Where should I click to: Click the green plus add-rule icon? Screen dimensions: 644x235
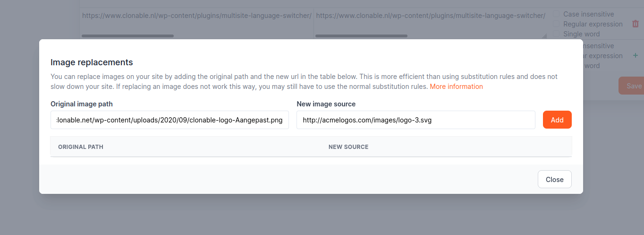click(635, 56)
